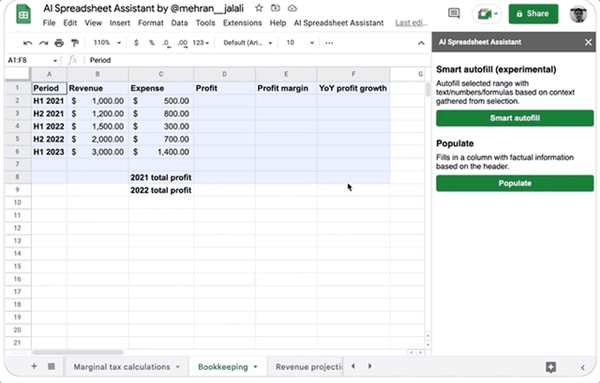Select the paint format tool
Image resolution: width=600 pixels, height=383 pixels.
click(75, 43)
